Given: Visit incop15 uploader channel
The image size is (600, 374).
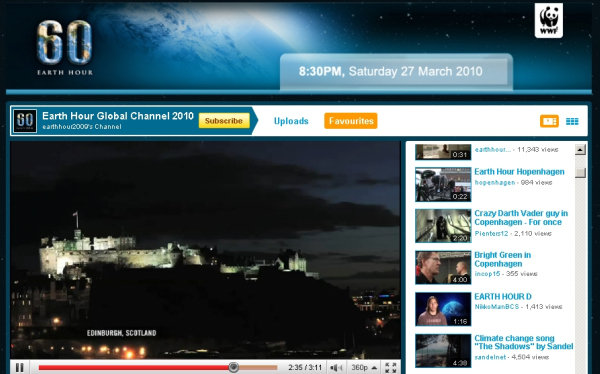Looking at the screenshot, I should (487, 274).
